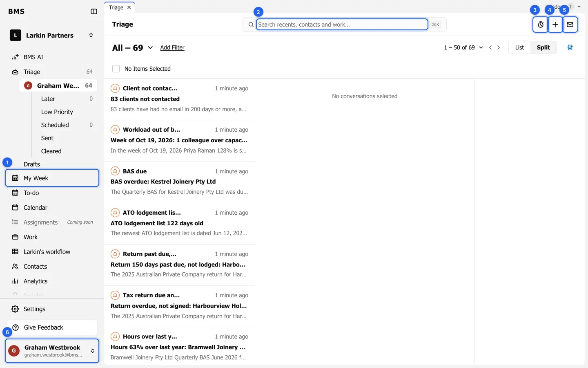Open Analytics in sidebar
The width and height of the screenshot is (588, 368).
[52, 281]
